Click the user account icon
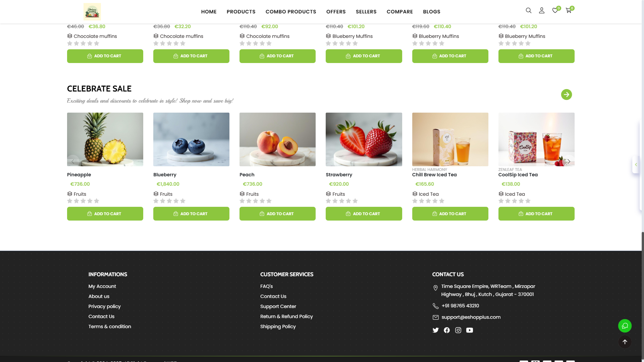644x362 pixels. tap(542, 10)
